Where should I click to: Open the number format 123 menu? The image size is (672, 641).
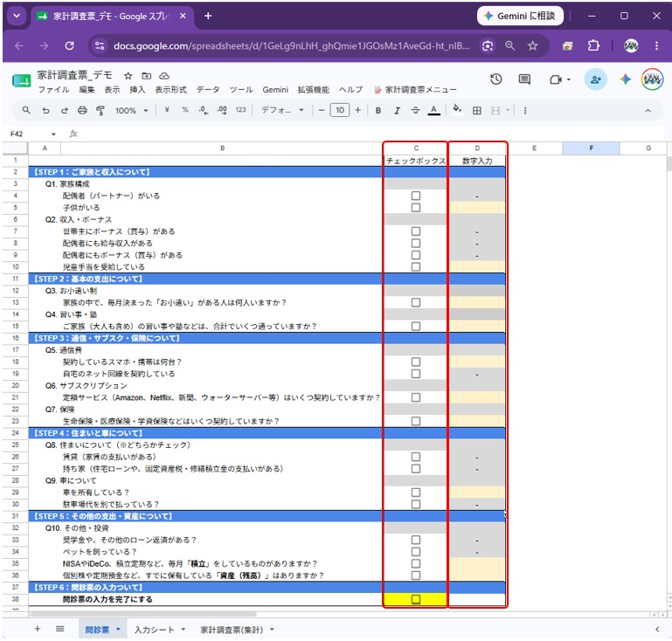point(240,110)
